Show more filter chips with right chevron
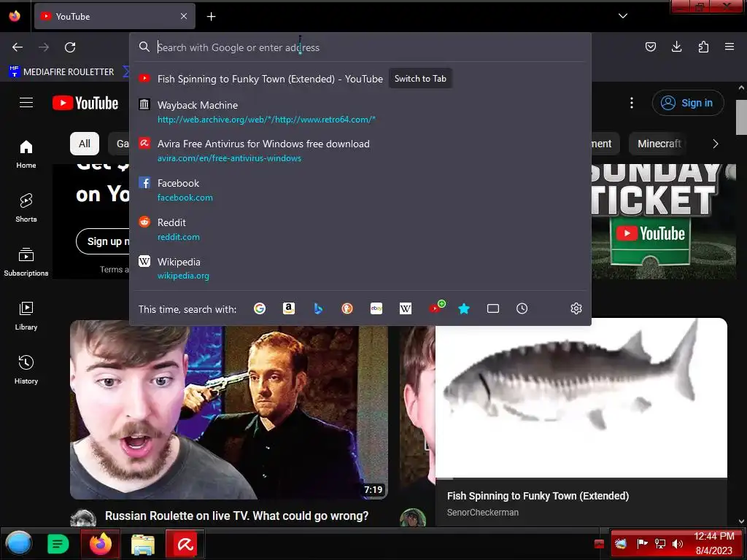This screenshot has height=560, width=747. (715, 144)
